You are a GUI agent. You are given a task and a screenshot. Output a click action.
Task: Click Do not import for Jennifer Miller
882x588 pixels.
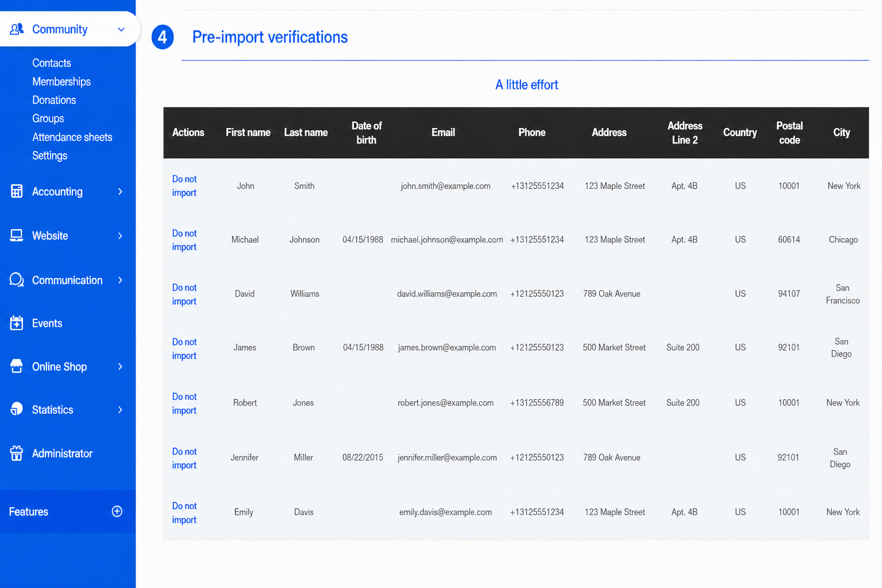tap(184, 458)
